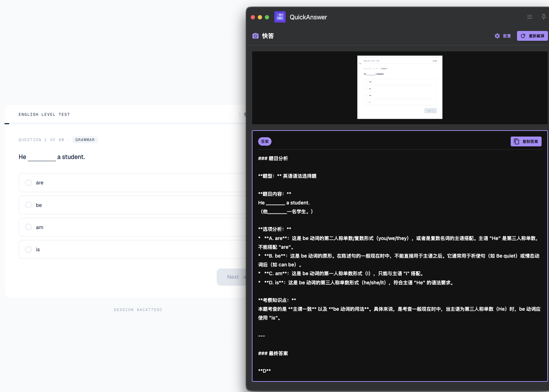549x392 pixels.
Task: Click the copy icon in 复制答案 button
Action: (x=516, y=141)
